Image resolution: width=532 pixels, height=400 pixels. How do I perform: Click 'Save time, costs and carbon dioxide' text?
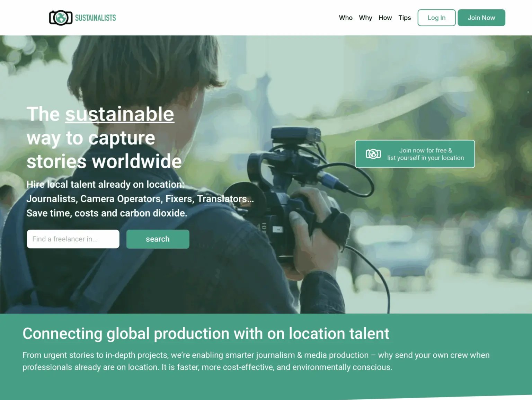point(107,213)
